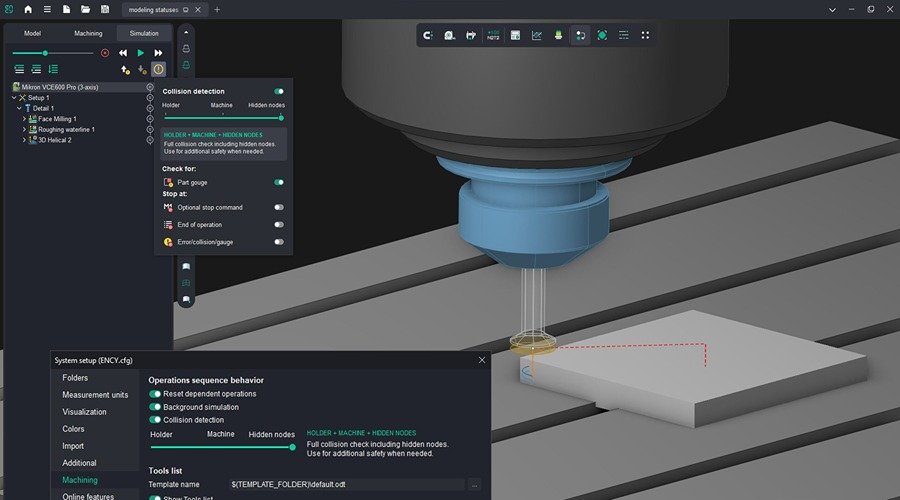Toggle Part gauge check switch
900x500 pixels.
(279, 182)
